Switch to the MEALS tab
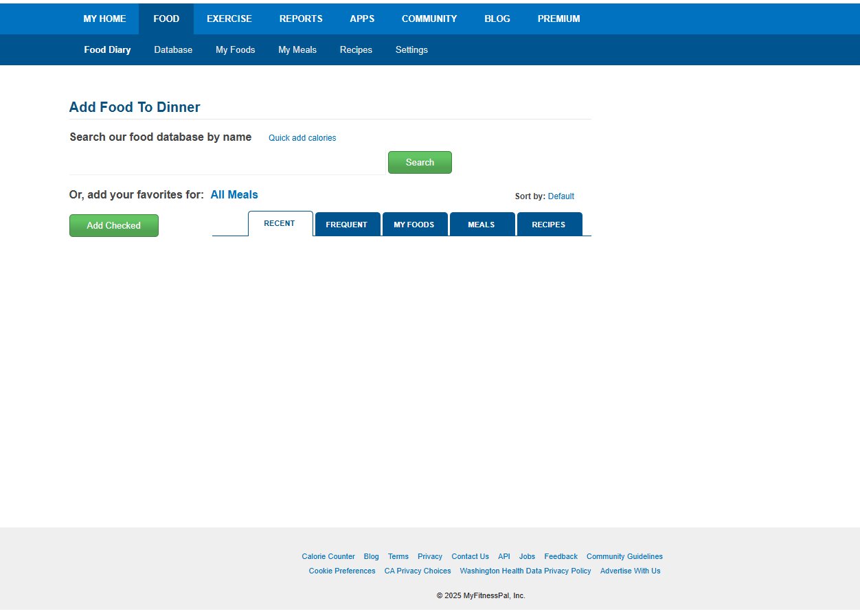860x616 pixels. click(482, 225)
